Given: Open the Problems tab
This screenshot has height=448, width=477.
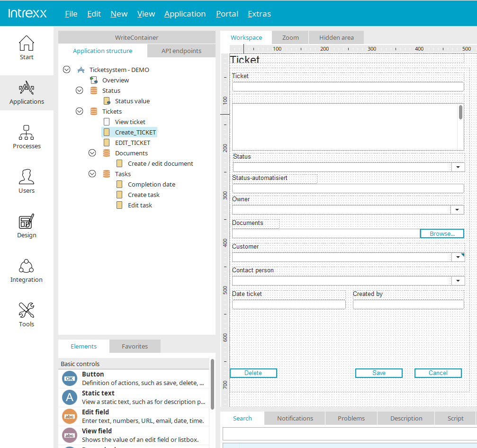Looking at the screenshot, I should [x=351, y=418].
